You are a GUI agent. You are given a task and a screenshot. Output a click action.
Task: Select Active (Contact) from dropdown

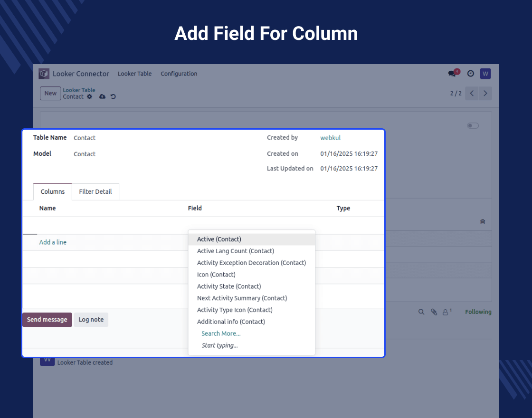click(x=251, y=239)
